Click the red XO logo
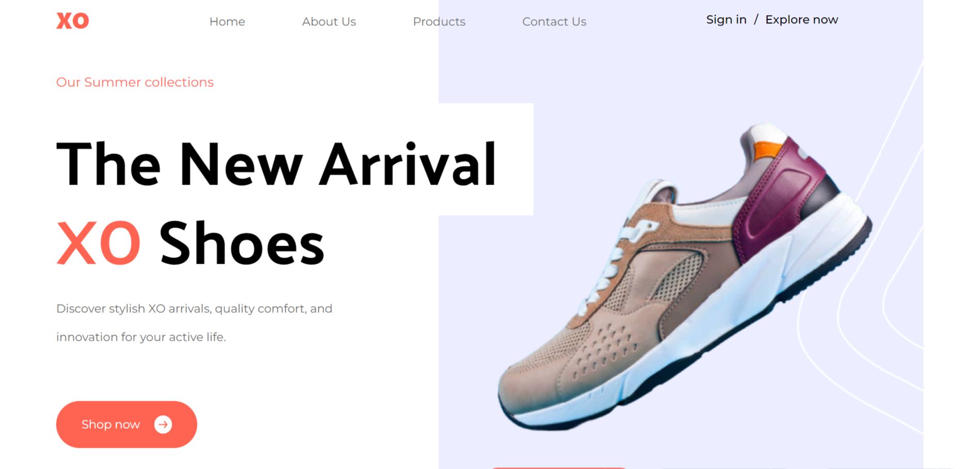The image size is (980, 469). [73, 21]
